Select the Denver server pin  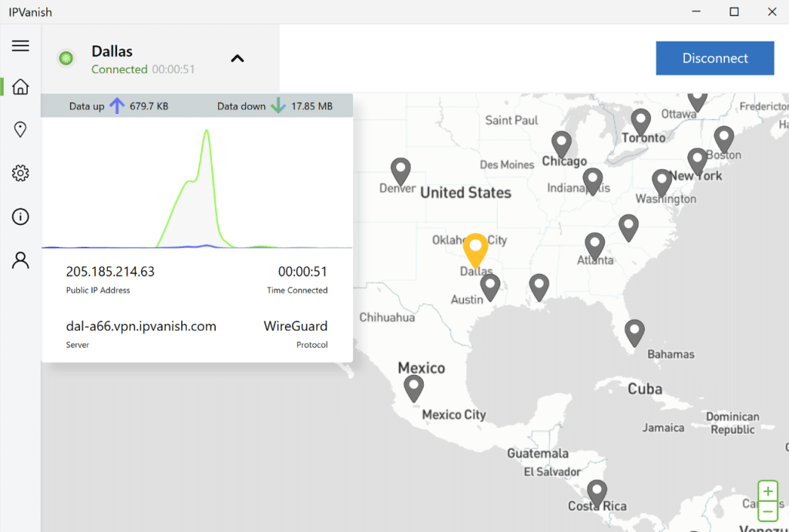click(x=401, y=171)
